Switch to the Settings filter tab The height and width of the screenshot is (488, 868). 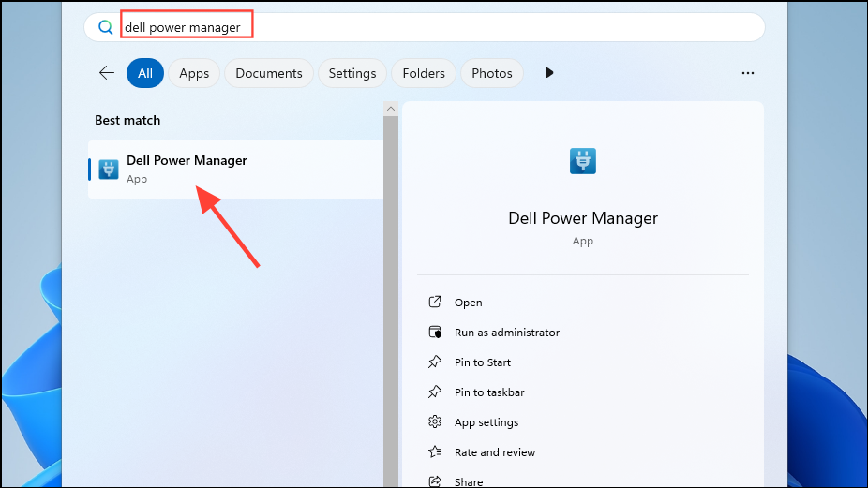click(352, 73)
